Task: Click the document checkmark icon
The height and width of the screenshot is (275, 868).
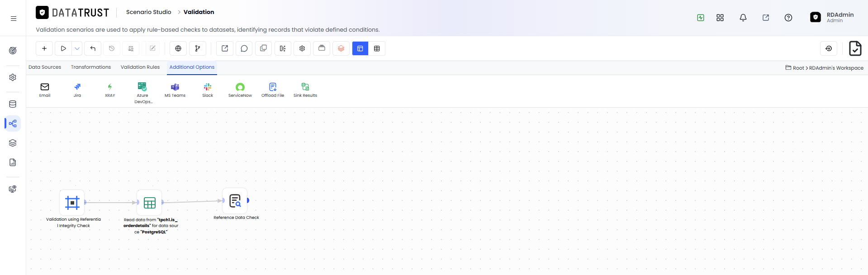Action: click(x=855, y=48)
